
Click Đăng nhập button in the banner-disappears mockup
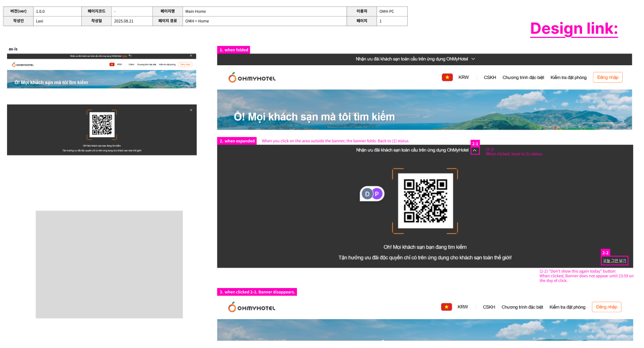click(x=607, y=307)
